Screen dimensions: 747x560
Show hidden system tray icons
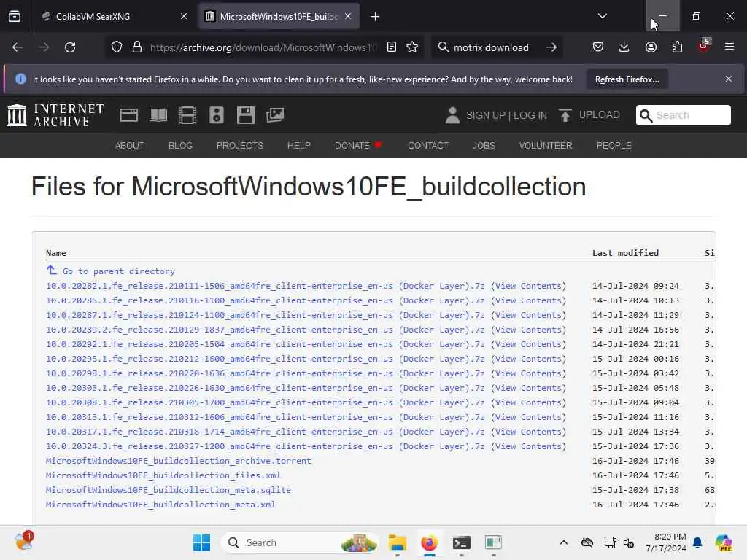564,542
